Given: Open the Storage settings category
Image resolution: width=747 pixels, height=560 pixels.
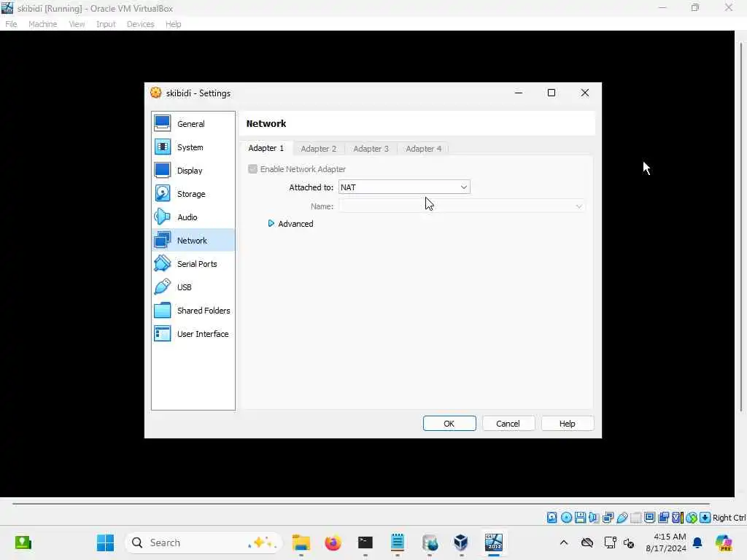Looking at the screenshot, I should click(193, 194).
